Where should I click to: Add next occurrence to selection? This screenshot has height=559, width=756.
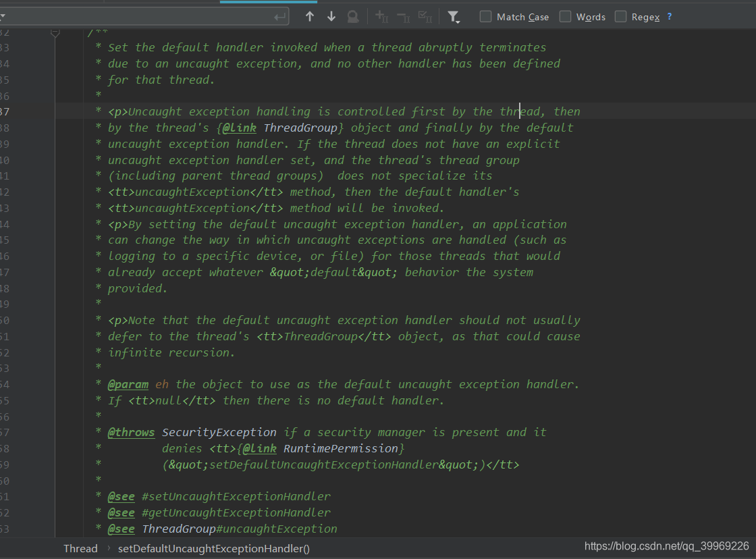pyautogui.click(x=381, y=17)
